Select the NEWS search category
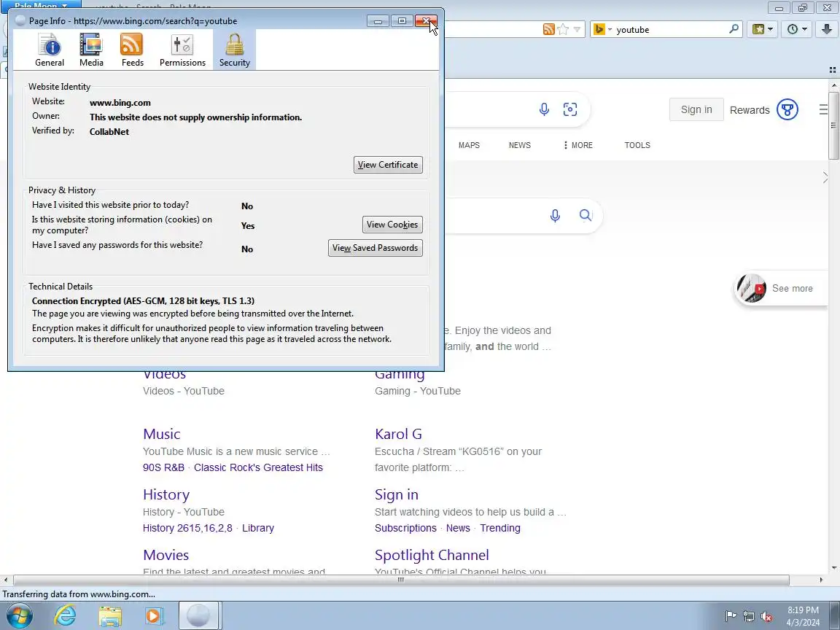 point(520,145)
